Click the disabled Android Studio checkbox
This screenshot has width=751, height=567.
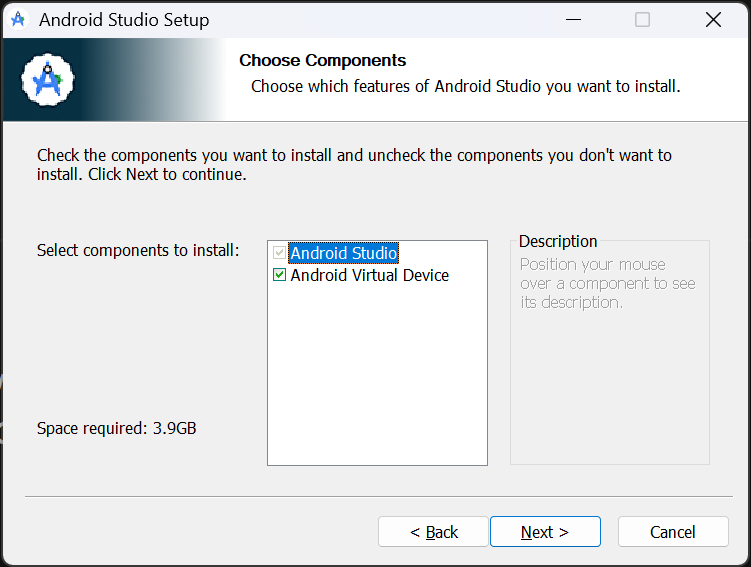click(279, 253)
